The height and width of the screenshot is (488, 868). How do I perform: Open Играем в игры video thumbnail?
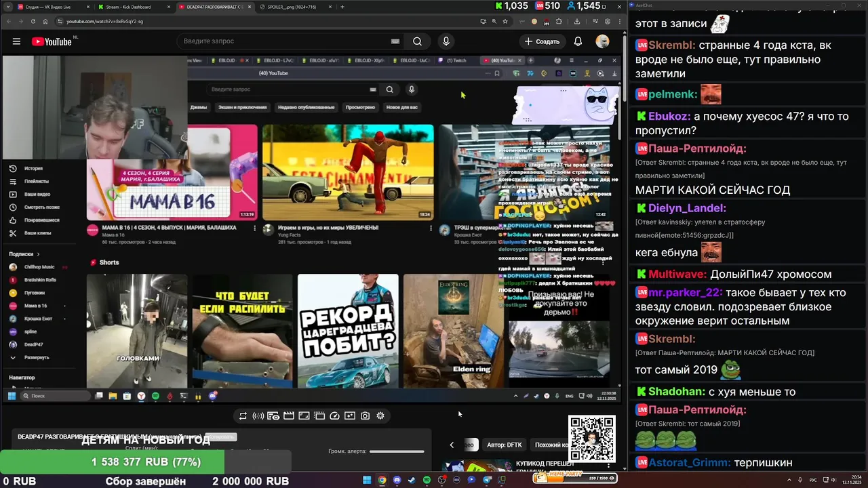[x=348, y=172]
